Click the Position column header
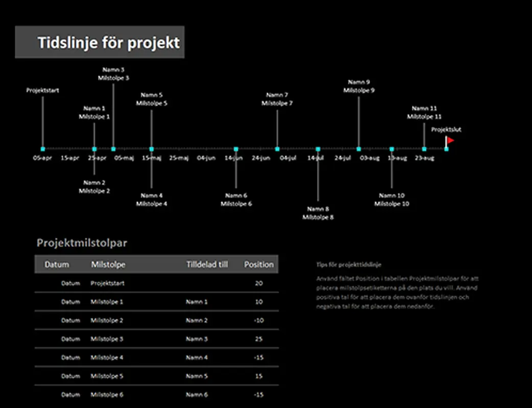Image resolution: width=532 pixels, height=408 pixels. click(258, 265)
